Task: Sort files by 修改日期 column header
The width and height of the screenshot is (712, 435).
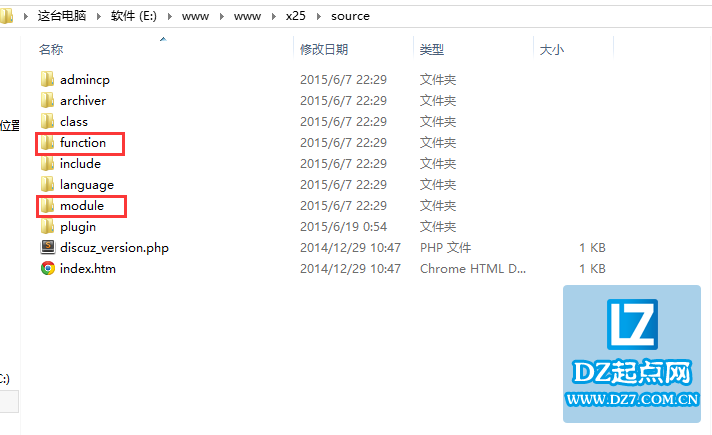Action: tap(324, 49)
